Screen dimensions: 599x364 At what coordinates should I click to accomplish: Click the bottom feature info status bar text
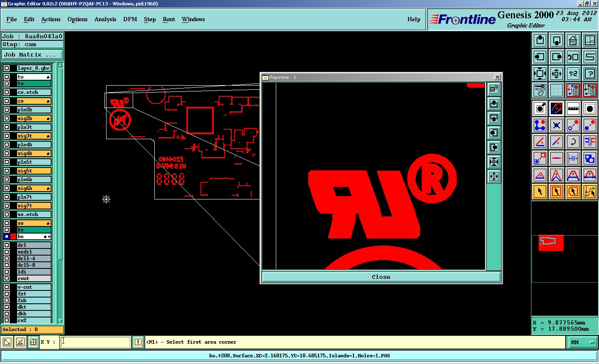point(299,356)
